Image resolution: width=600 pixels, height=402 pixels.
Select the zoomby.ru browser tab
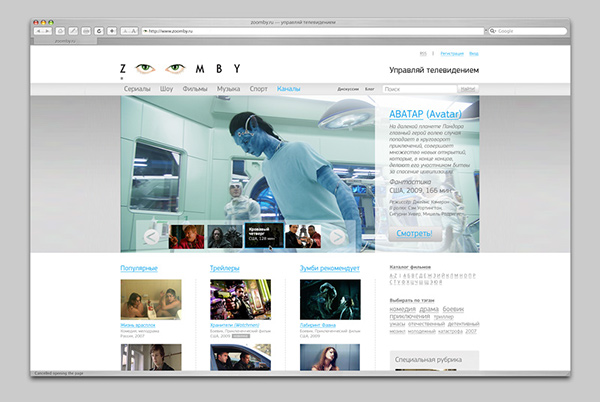click(65, 41)
